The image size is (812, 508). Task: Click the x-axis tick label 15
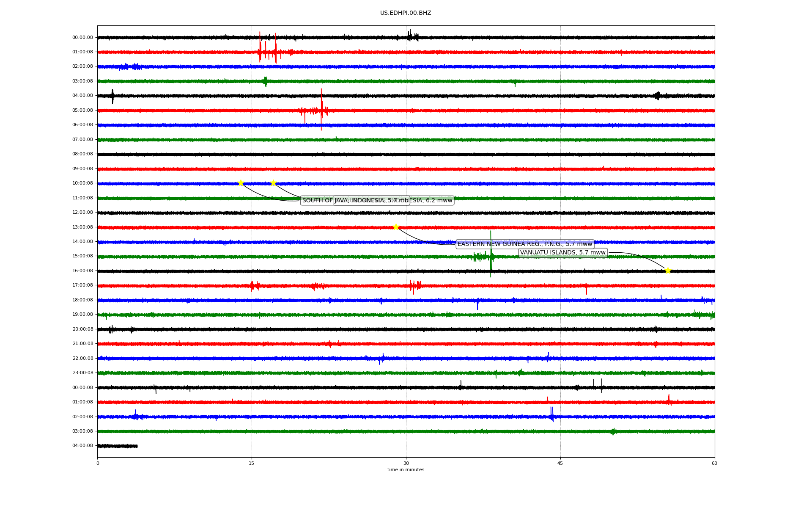pyautogui.click(x=252, y=463)
